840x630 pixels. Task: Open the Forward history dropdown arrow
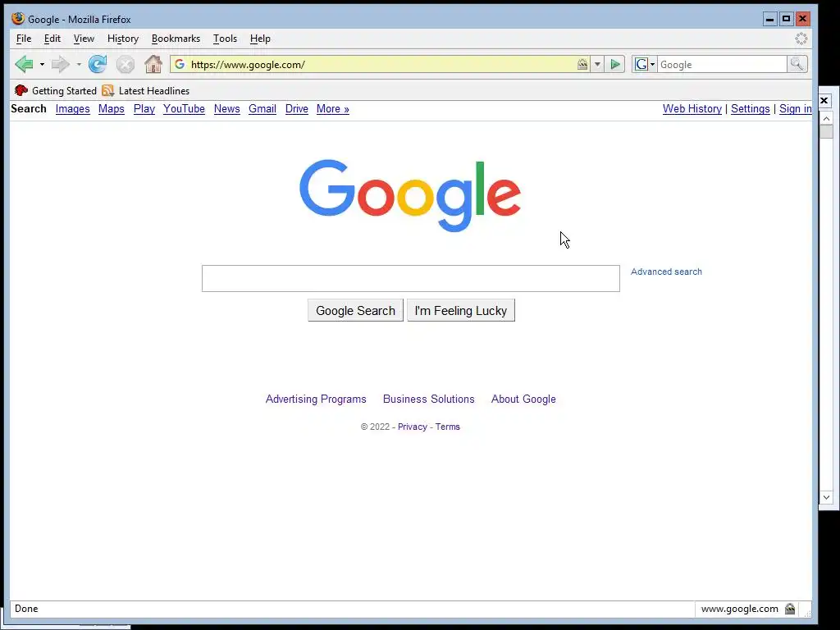78,64
